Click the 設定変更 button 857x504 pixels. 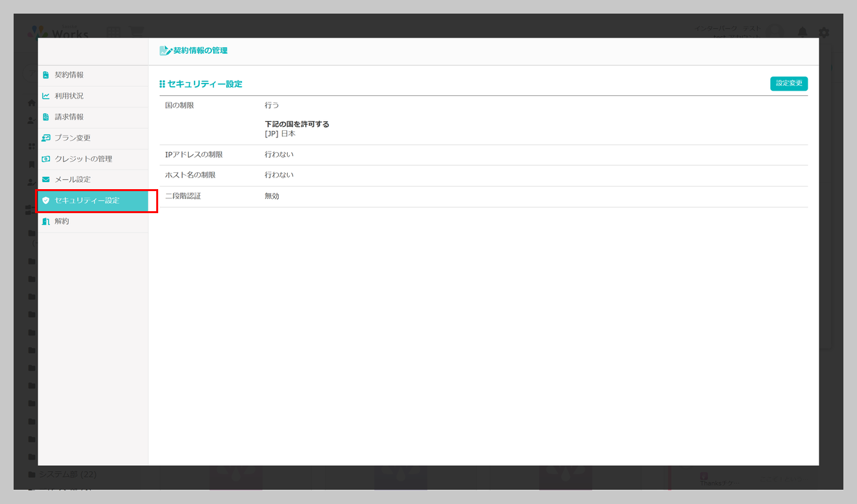coord(789,84)
